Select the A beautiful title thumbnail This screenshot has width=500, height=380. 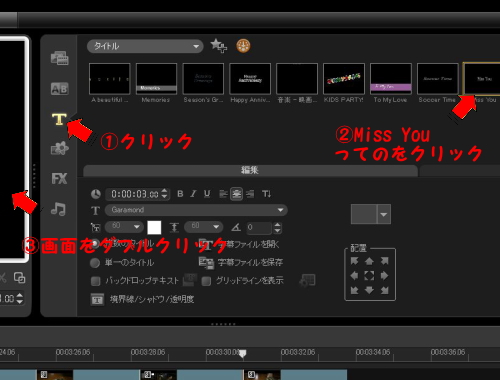(110, 79)
